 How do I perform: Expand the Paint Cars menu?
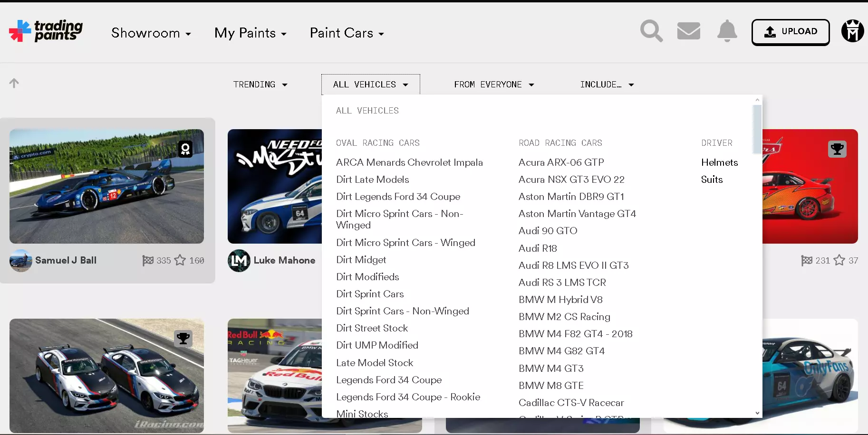tap(347, 33)
